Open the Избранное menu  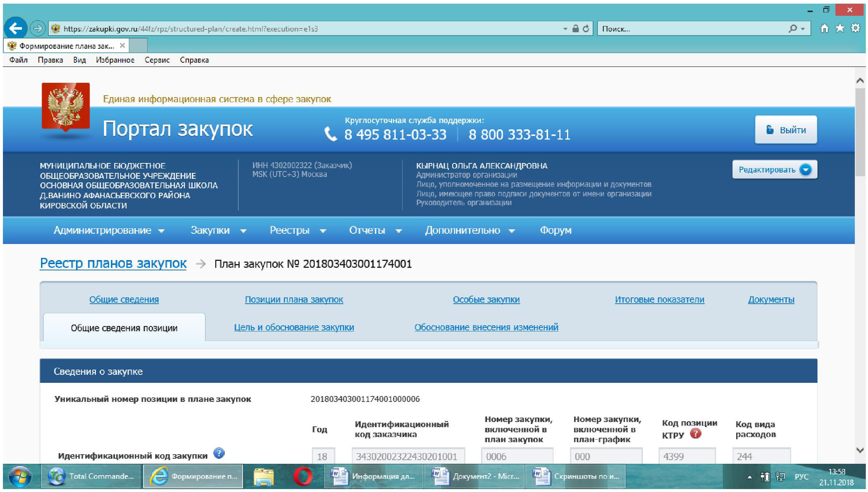pyautogui.click(x=115, y=60)
